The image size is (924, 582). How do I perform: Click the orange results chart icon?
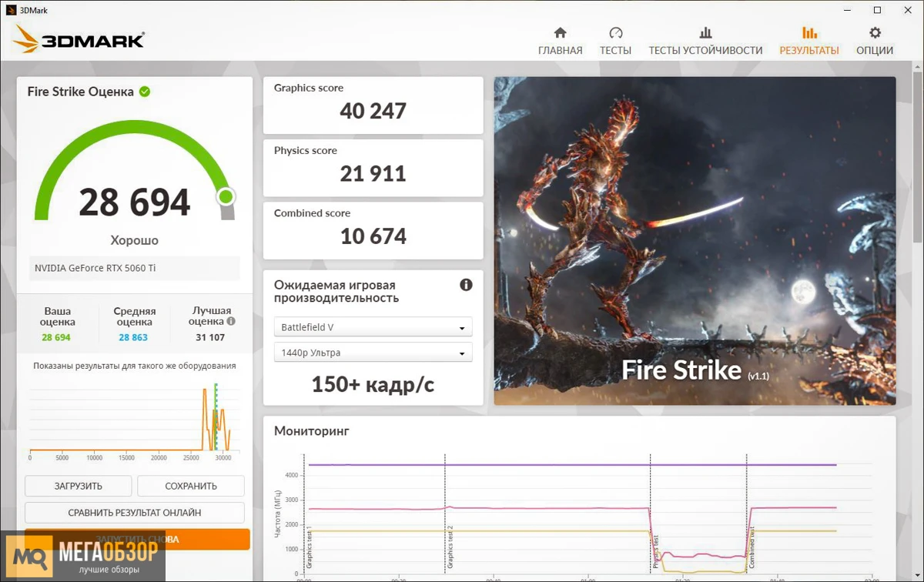tap(809, 33)
